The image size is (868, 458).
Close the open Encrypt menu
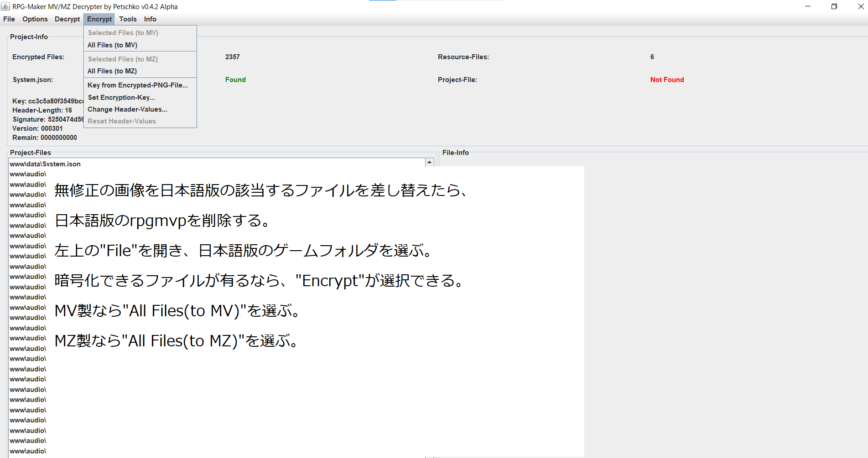99,19
